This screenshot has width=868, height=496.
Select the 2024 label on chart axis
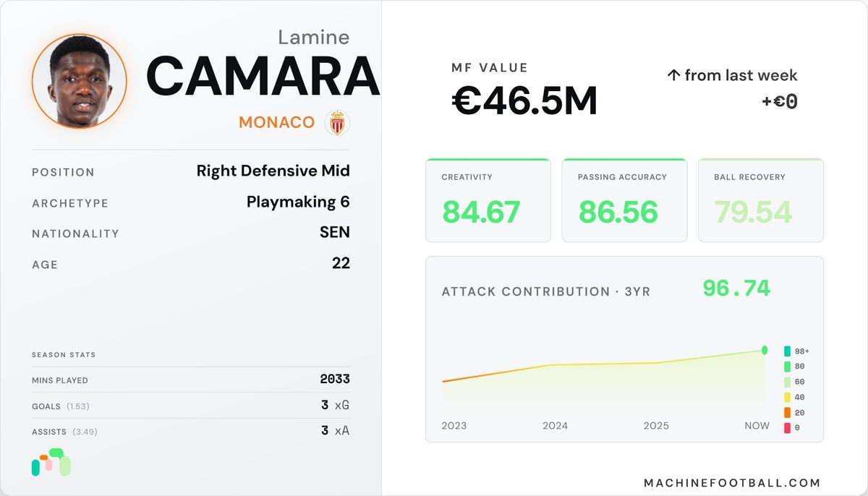556,426
